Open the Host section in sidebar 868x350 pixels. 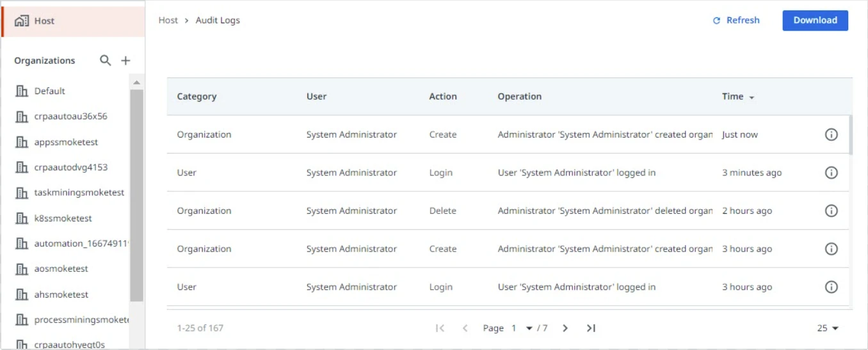click(x=73, y=21)
